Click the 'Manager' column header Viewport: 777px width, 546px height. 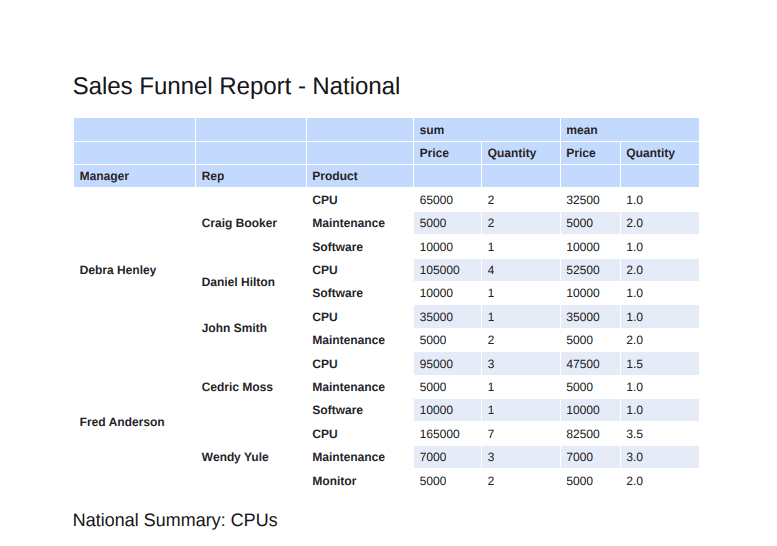[134, 176]
